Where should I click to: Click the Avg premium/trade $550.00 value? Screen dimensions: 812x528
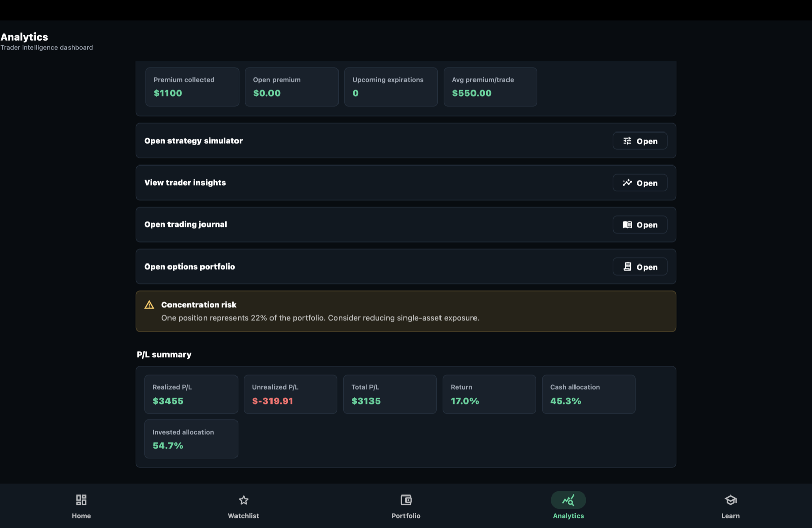(x=471, y=93)
